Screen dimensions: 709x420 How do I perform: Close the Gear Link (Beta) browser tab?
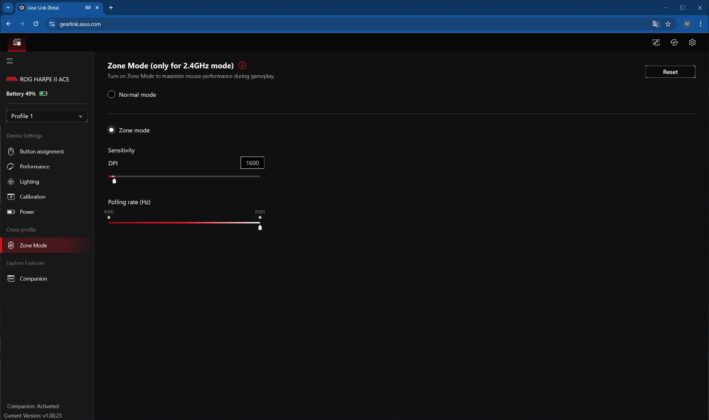[x=97, y=8]
